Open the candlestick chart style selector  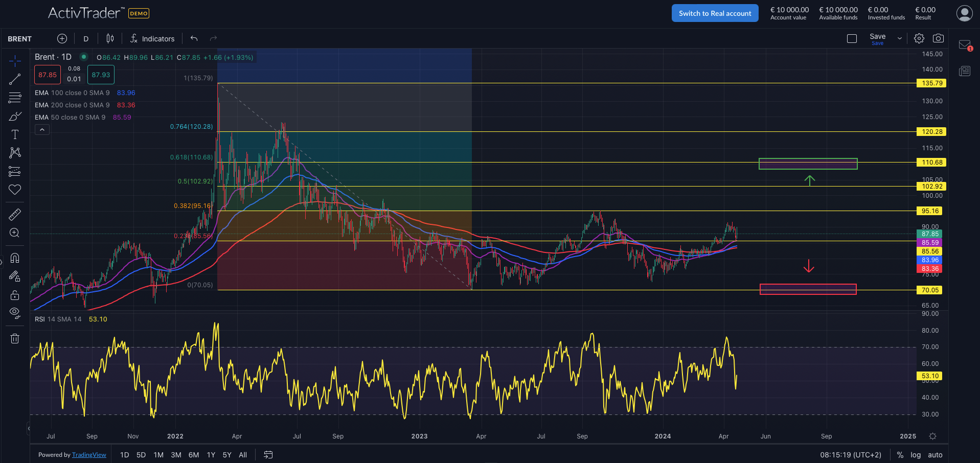110,39
